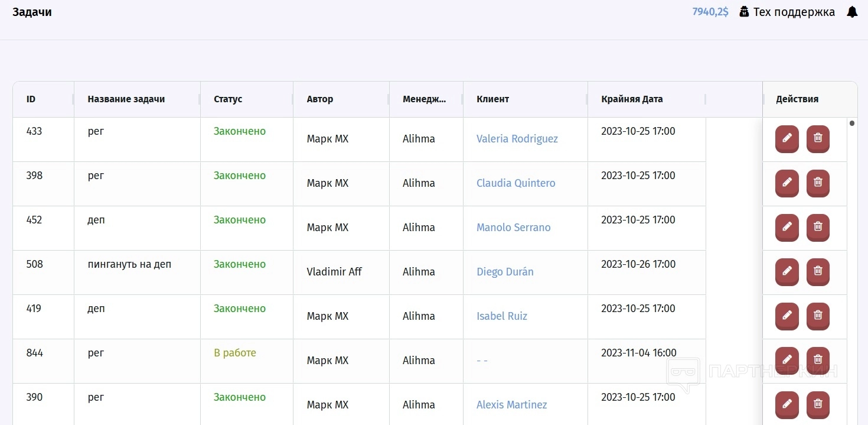Click the balance amount 7940,2$
Viewport: 868px width, 425px height.
(710, 12)
